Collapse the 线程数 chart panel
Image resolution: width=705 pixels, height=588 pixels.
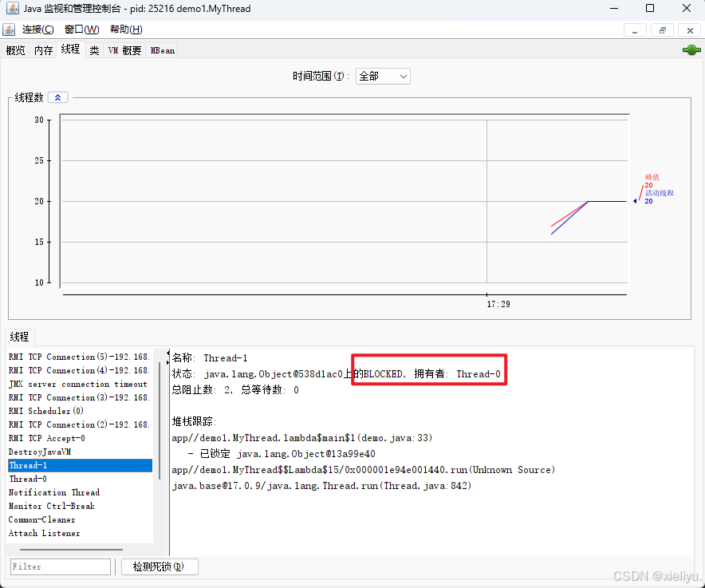pyautogui.click(x=58, y=97)
